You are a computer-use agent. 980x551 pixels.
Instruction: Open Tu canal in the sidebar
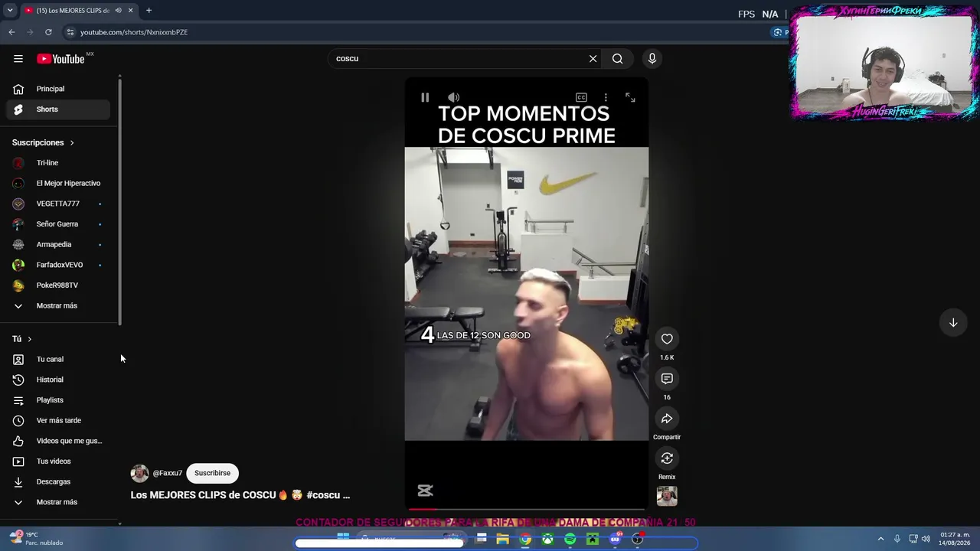point(58,360)
